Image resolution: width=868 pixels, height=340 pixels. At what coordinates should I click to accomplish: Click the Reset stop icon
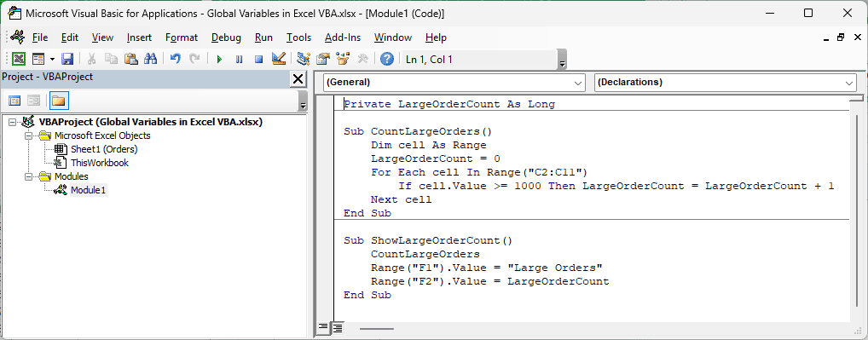point(258,59)
